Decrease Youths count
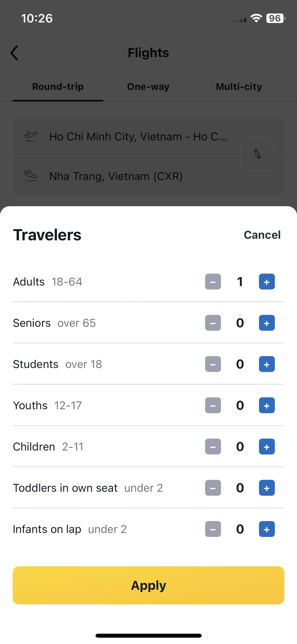 tap(213, 405)
